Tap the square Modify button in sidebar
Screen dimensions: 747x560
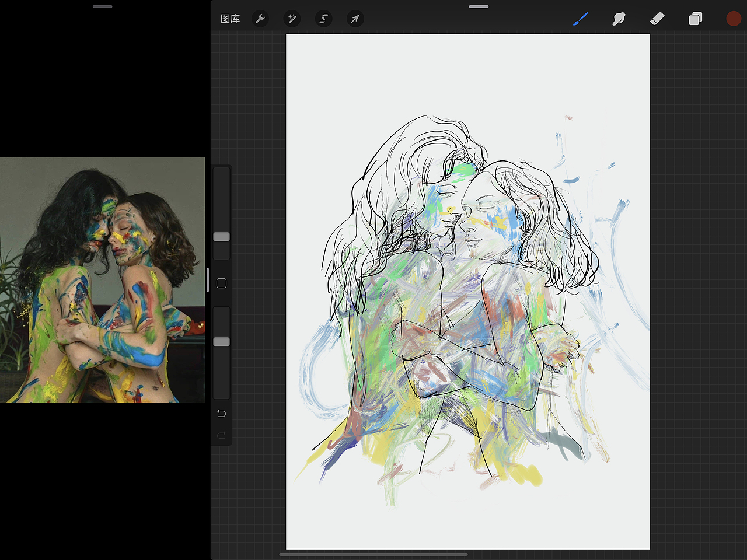coord(221,283)
